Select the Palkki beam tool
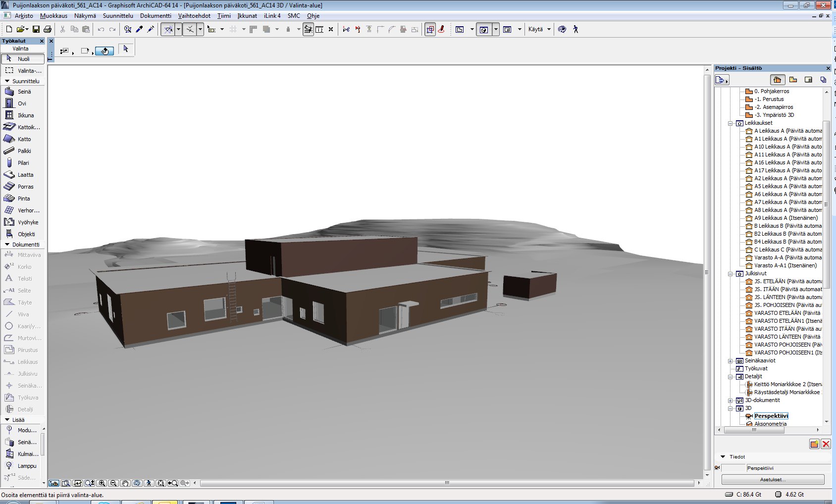Image resolution: width=836 pixels, height=504 pixels. pos(22,151)
